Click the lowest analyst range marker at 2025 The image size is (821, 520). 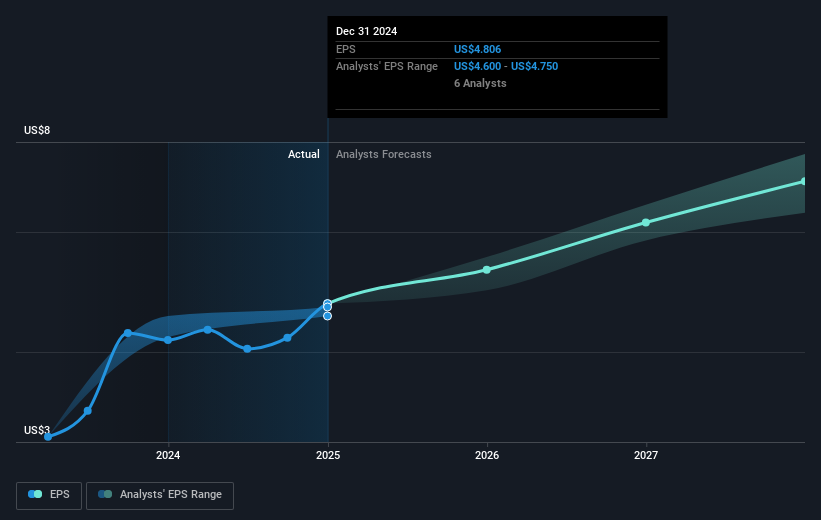[x=327, y=316]
